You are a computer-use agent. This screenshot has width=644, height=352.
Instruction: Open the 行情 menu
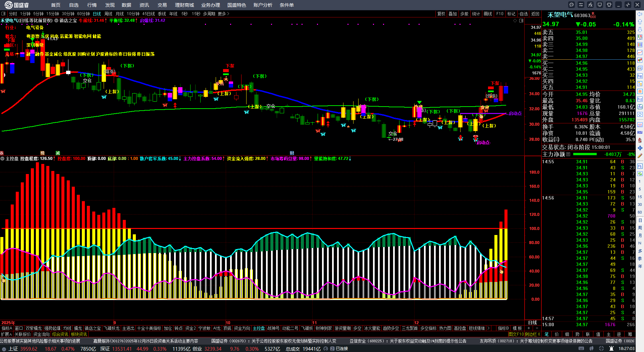[x=92, y=5]
